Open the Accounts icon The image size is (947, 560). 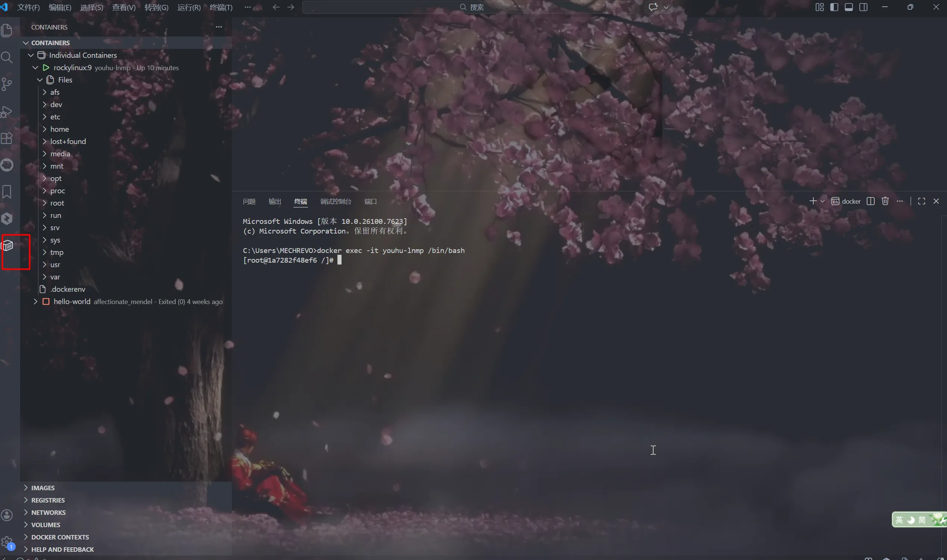(x=7, y=515)
